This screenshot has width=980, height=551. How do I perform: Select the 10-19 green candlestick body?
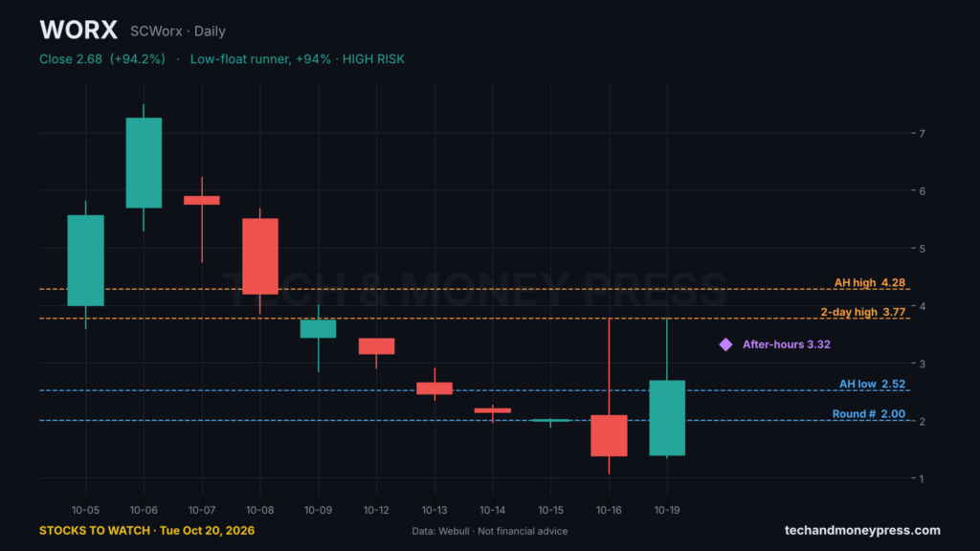tap(667, 418)
